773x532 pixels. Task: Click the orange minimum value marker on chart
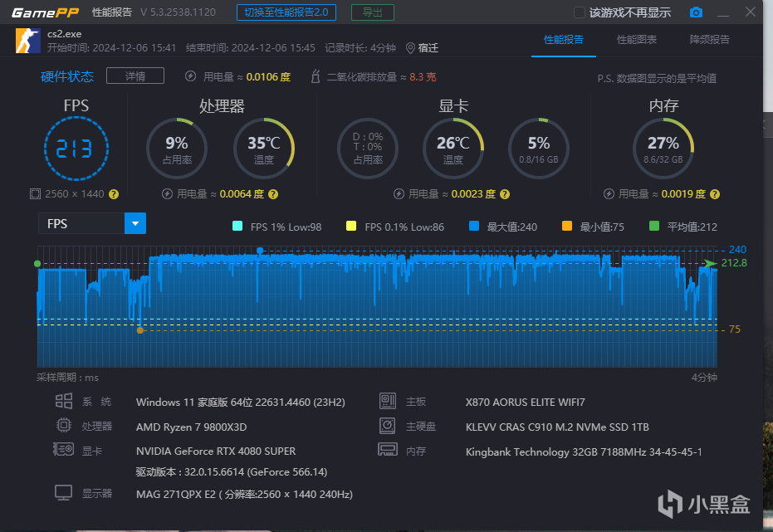point(140,330)
